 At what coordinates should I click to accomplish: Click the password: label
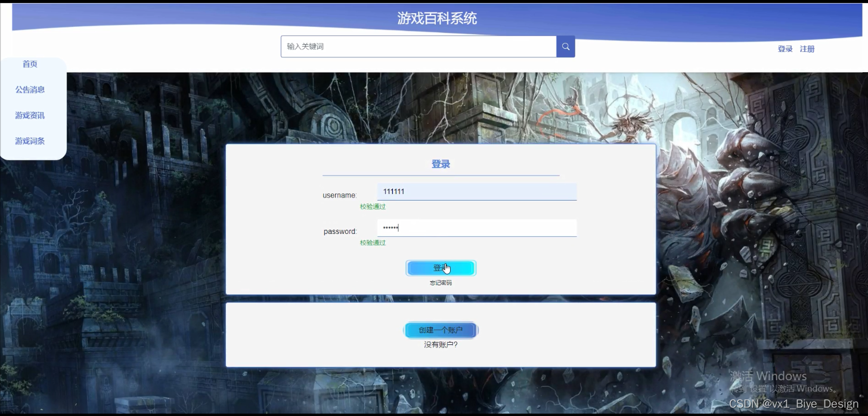coord(340,232)
